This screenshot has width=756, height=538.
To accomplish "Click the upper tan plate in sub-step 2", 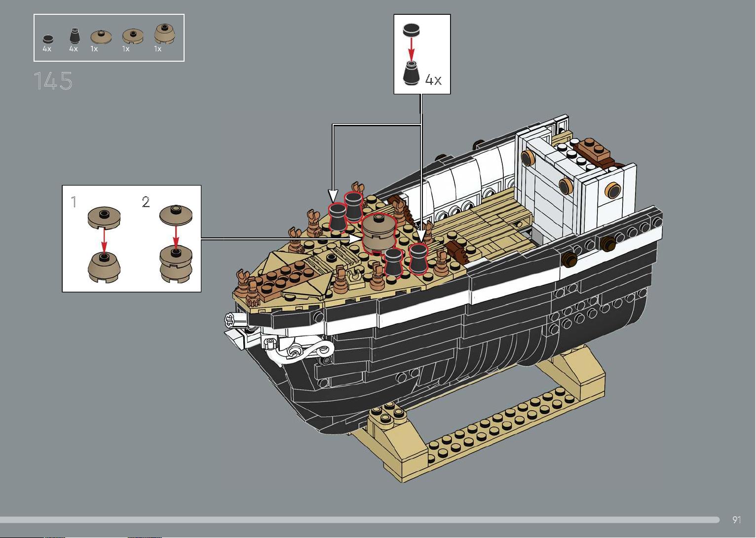I will point(176,215).
